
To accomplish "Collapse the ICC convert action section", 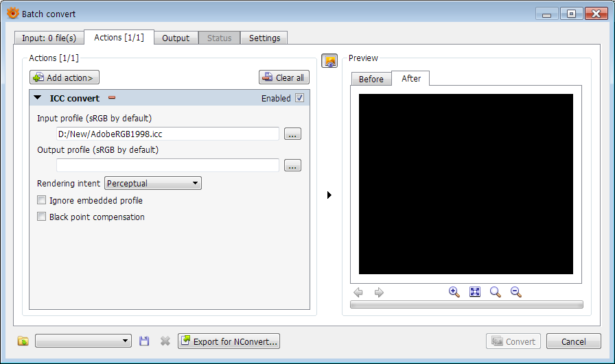I will [38, 97].
